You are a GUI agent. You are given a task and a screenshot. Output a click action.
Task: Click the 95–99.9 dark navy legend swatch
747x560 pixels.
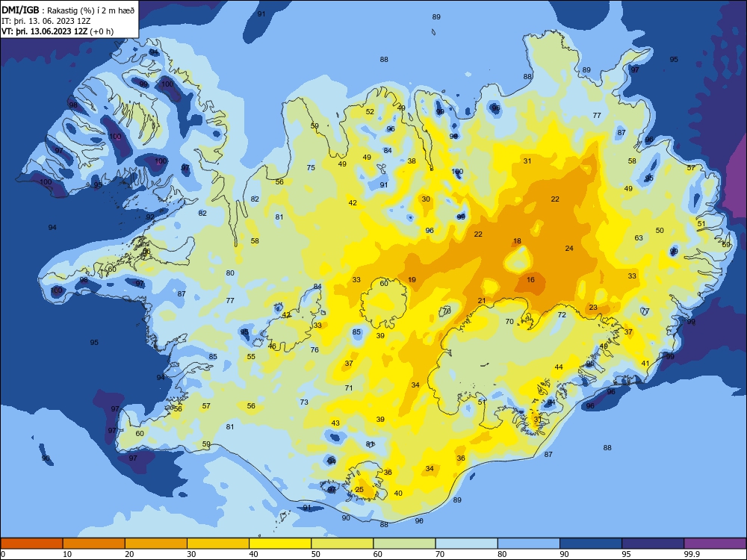tap(653, 544)
